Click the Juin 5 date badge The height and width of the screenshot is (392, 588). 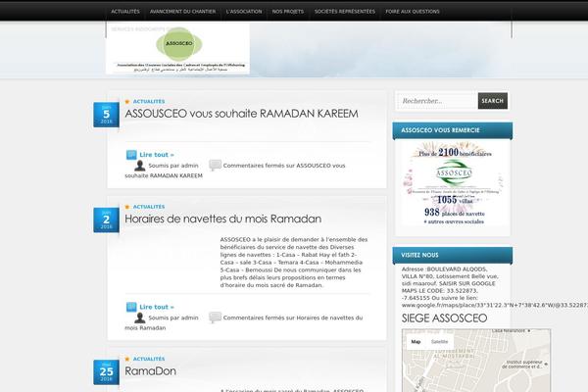point(106,115)
